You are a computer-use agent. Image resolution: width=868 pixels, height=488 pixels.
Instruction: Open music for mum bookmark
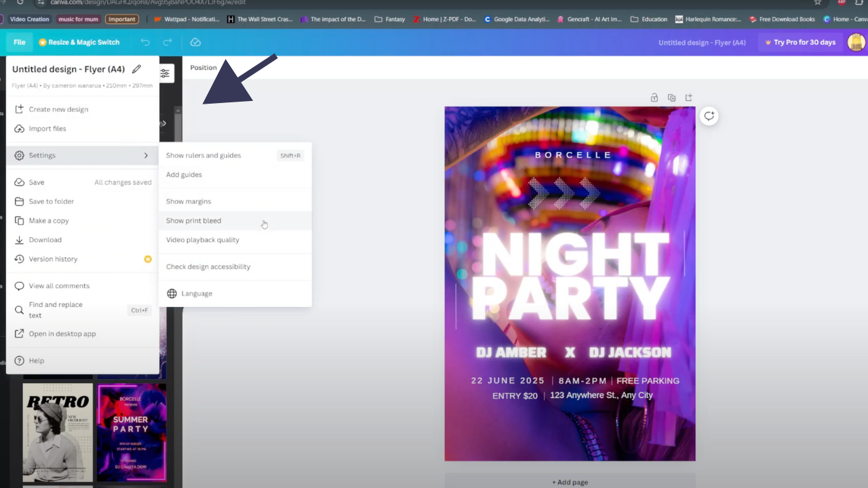coord(78,19)
